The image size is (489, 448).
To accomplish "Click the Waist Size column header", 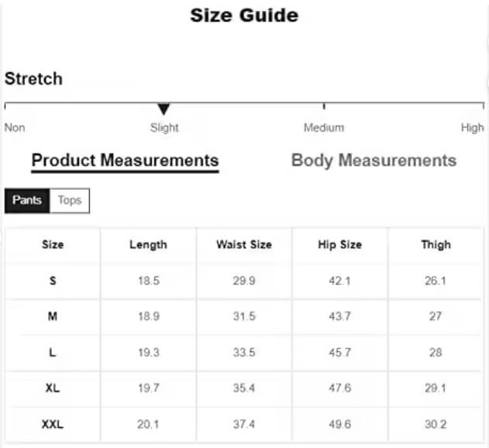I will pos(244,245).
